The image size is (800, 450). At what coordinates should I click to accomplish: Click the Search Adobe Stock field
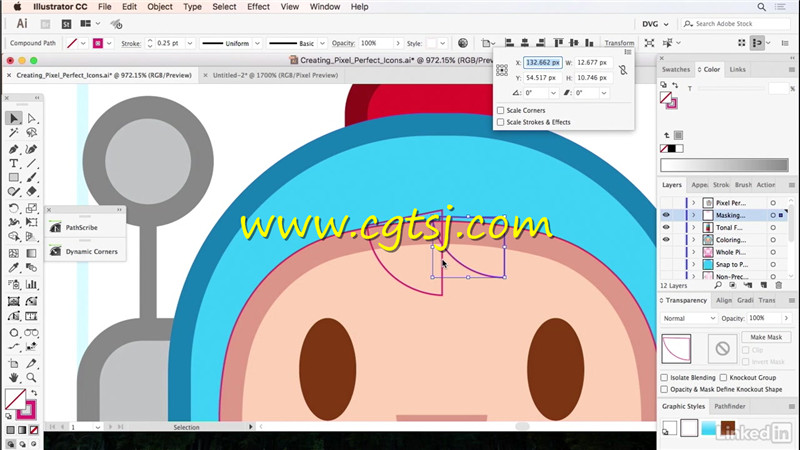click(x=737, y=24)
